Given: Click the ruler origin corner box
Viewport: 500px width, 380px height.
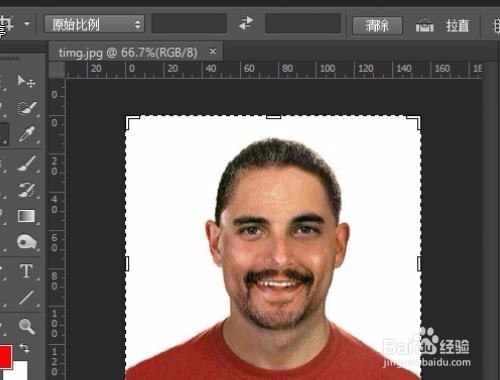Looking at the screenshot, I should 57,69.
